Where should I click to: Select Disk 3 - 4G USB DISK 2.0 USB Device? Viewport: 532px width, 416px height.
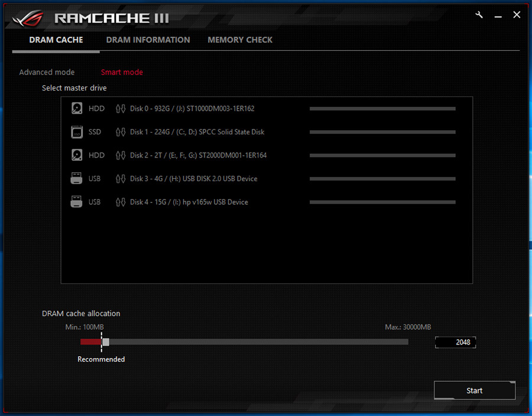(193, 179)
